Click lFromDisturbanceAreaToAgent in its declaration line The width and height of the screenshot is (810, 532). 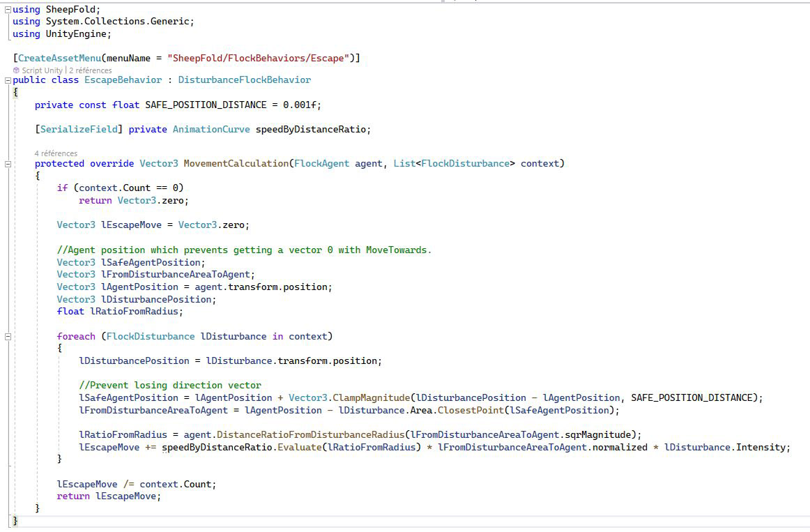click(175, 274)
